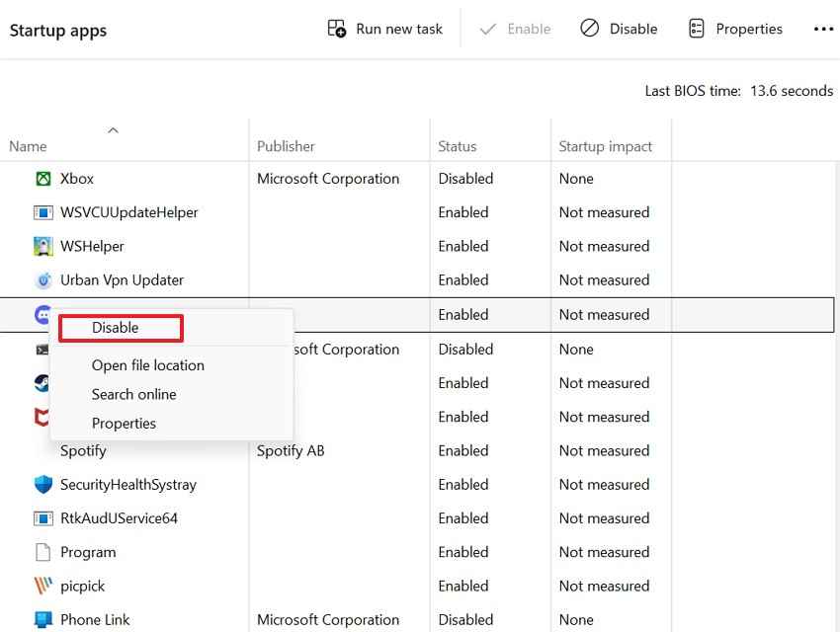Select the RtkAudUService64 row name
Viewport: 840px width, 632px height.
click(119, 518)
